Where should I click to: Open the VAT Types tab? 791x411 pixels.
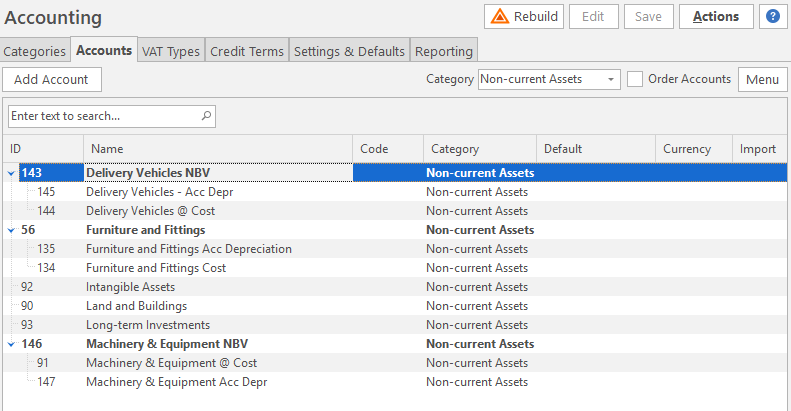pyautogui.click(x=171, y=51)
